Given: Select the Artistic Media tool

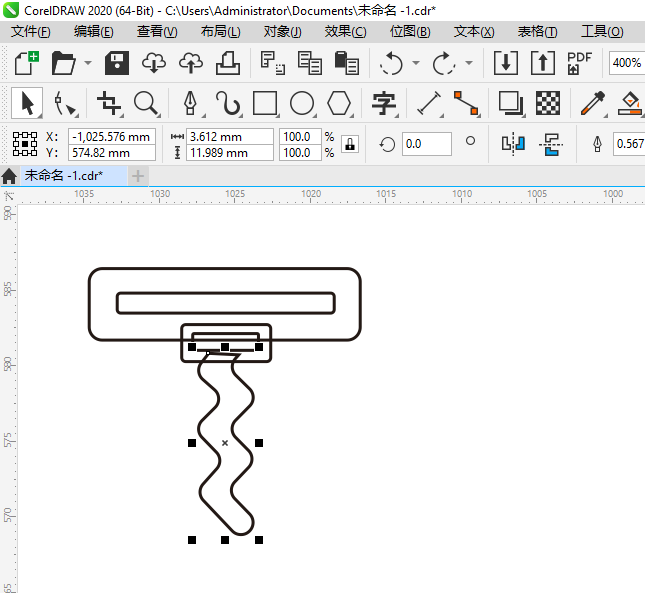Looking at the screenshot, I should (228, 103).
